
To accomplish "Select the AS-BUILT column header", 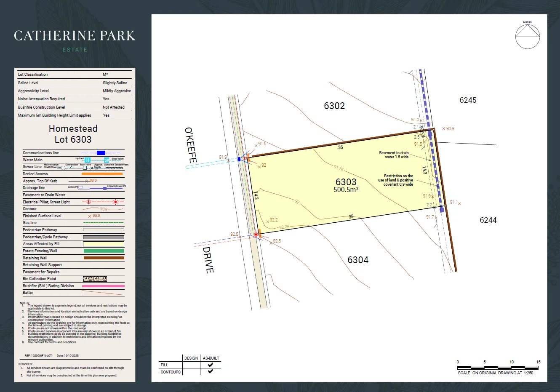I will point(211,358).
